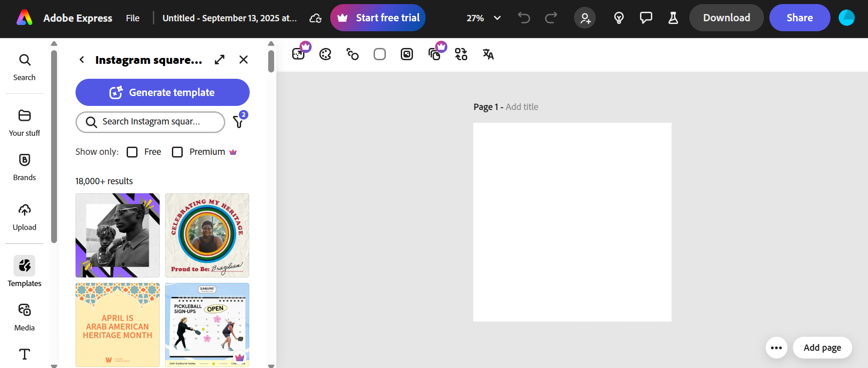Select the Celebrating My Heritage template
Screen dimensions: 868x368
click(207, 235)
